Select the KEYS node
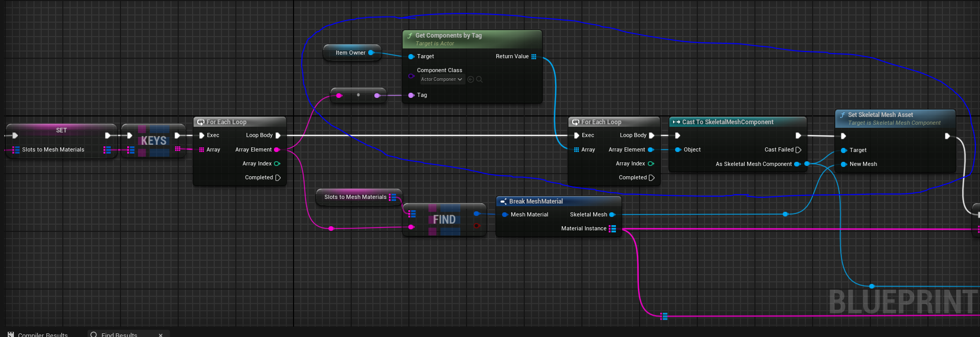980x337 pixels. (153, 141)
